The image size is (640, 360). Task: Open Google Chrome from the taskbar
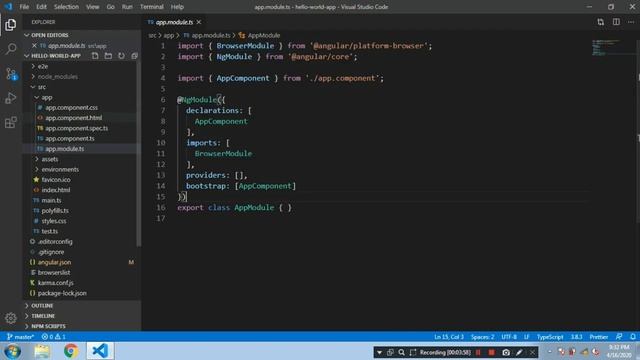(x=71, y=351)
